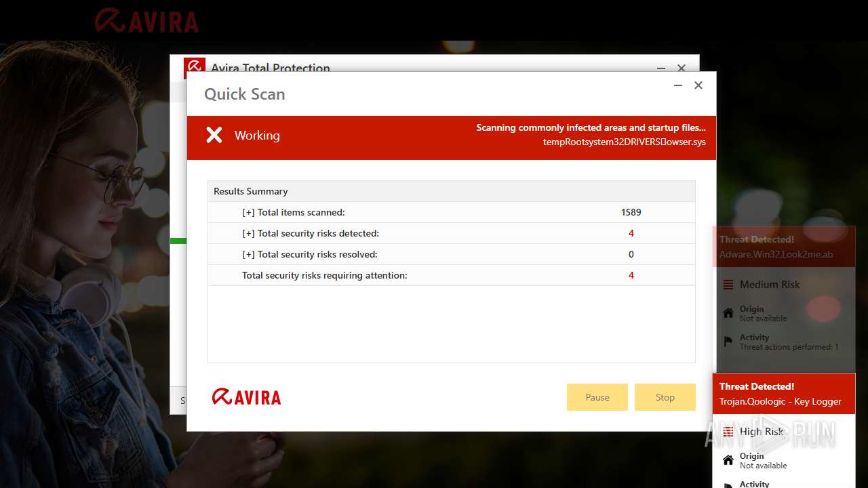This screenshot has height=488, width=868.
Task: Click Origin home icon in Adware popup
Action: pyautogui.click(x=728, y=313)
